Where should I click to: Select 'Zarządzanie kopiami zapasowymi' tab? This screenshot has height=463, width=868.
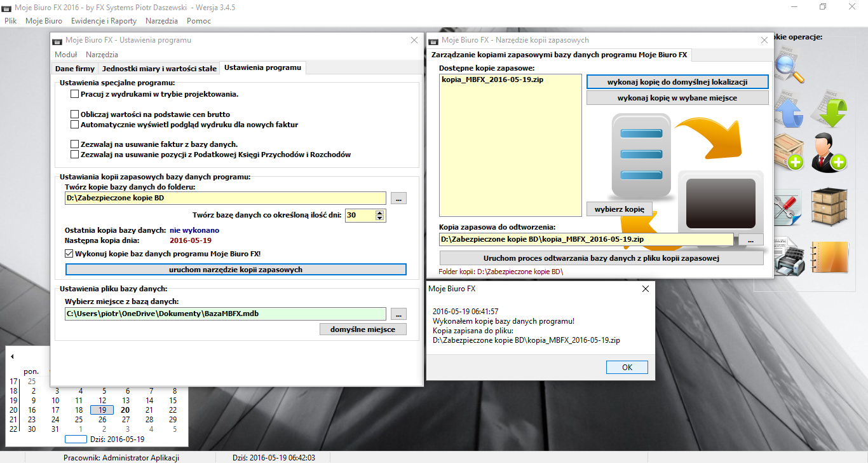[x=559, y=55]
